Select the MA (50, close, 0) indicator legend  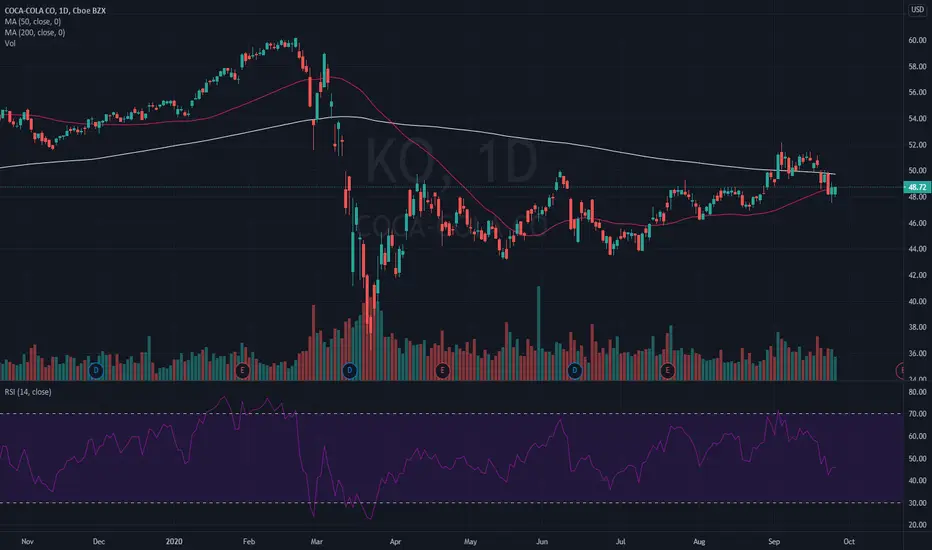pyautogui.click(x=33, y=21)
